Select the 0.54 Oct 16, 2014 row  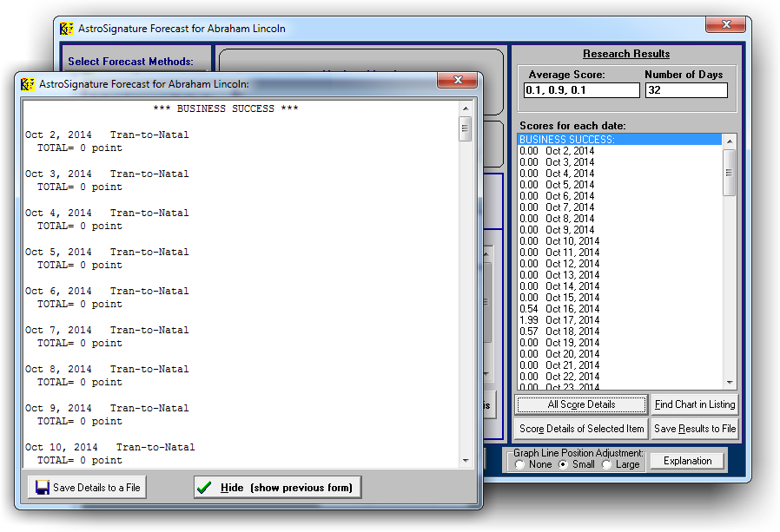[620, 309]
